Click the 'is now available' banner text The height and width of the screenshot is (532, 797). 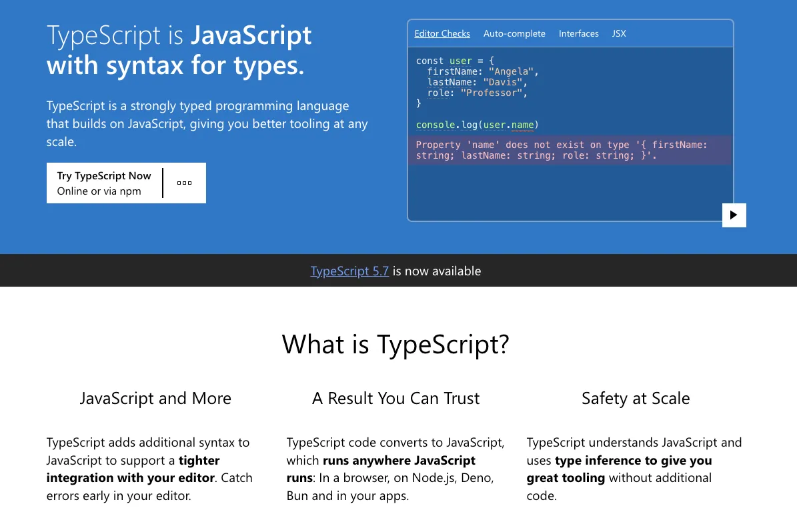(x=437, y=271)
